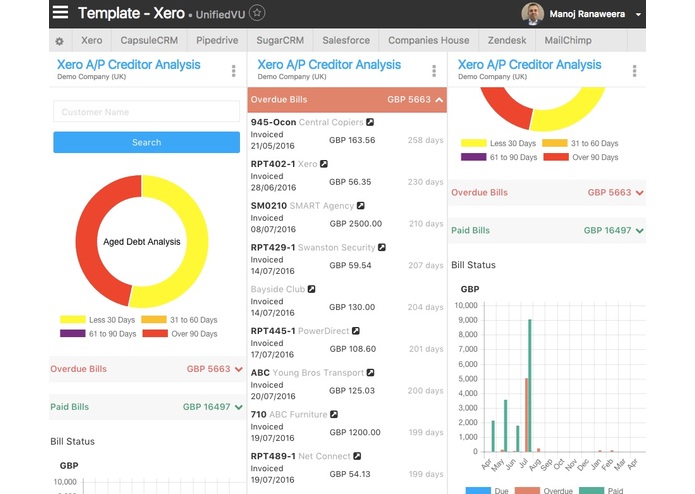Click first panel's Xero A/P Creditor Analysis heading
The width and height of the screenshot is (695, 494).
[129, 65]
